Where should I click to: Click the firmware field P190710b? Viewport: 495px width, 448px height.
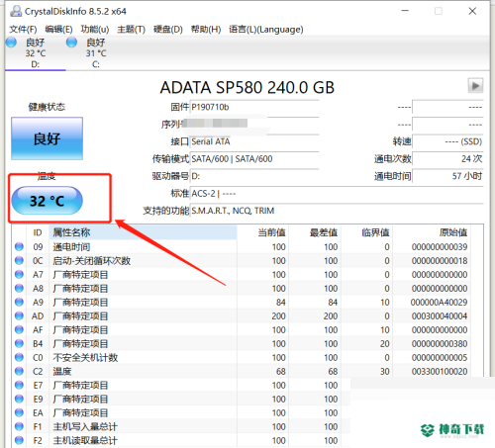pyautogui.click(x=254, y=108)
